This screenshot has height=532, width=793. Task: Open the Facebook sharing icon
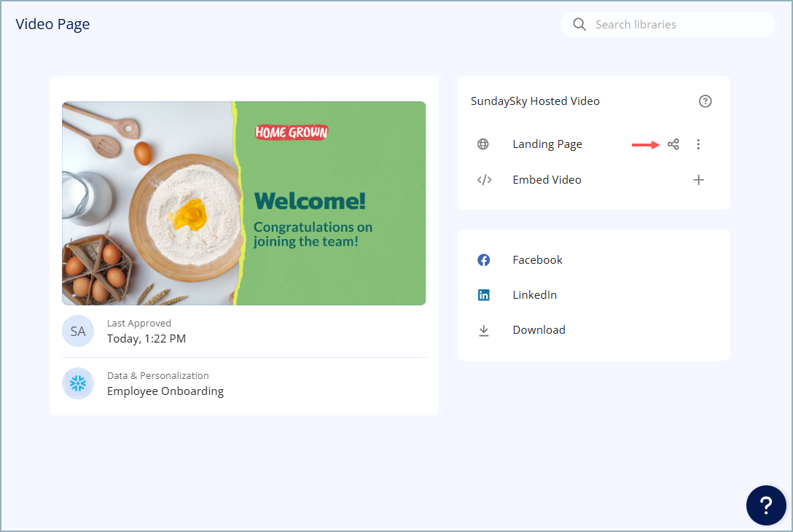(483, 259)
